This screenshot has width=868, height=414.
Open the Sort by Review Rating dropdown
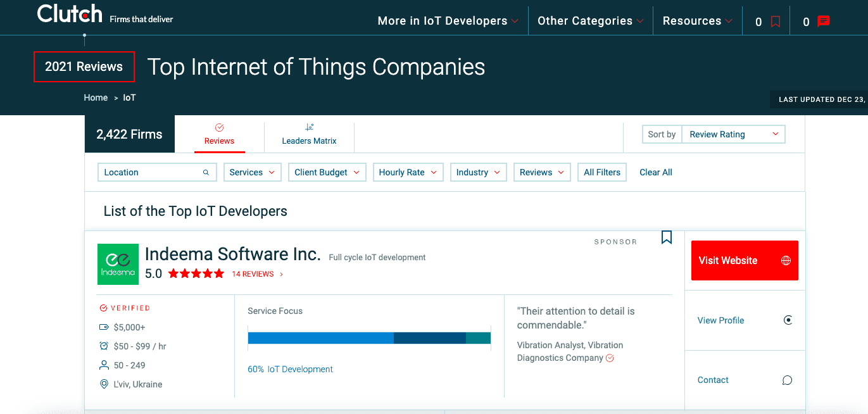733,134
